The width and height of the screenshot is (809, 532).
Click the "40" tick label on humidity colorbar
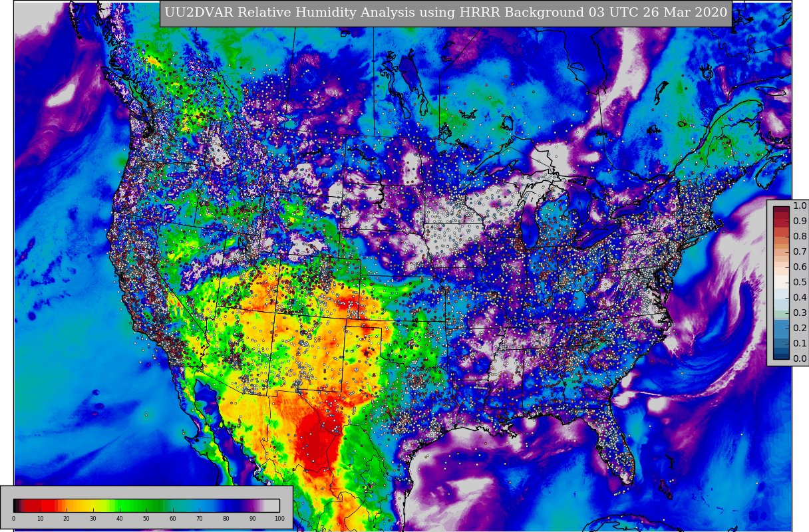point(120,519)
